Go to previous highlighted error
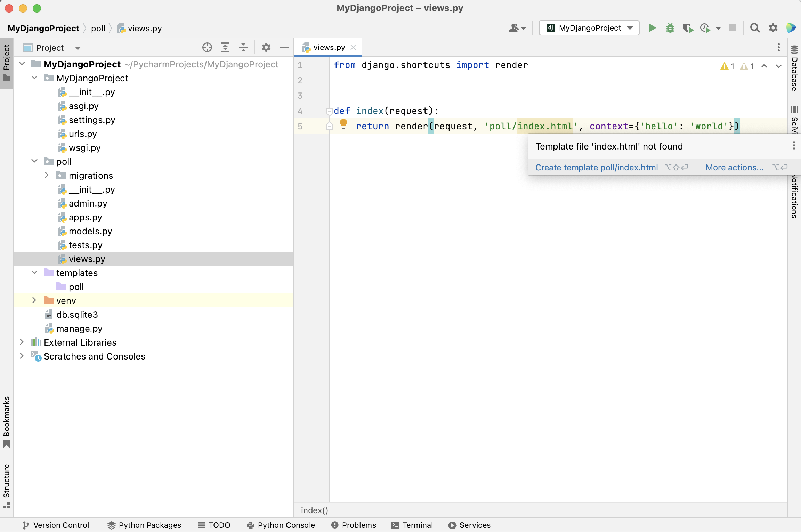801x532 pixels. coord(764,66)
